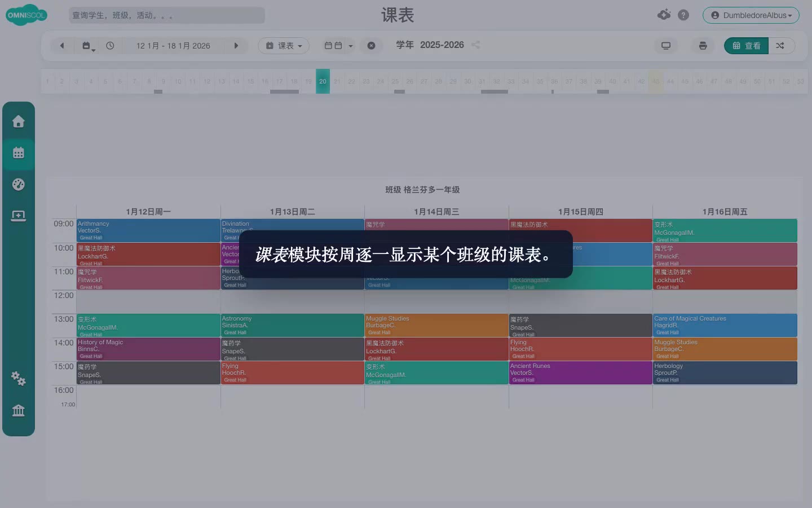Open Wednesday's 15:00 变形术 lesson

436,373
